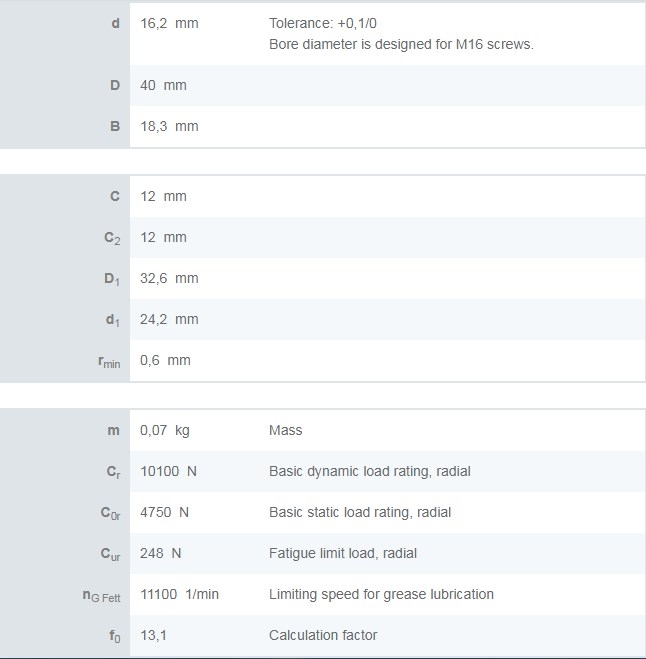
Task: Click Fatigue limit load, radial description
Action: pos(343,553)
